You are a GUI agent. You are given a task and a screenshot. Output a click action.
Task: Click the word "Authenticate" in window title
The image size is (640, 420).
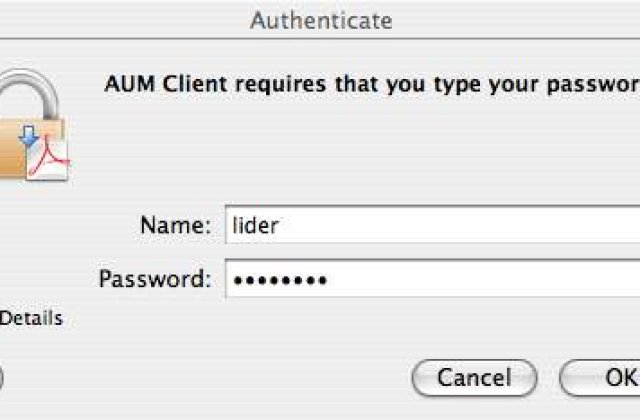coord(320,19)
